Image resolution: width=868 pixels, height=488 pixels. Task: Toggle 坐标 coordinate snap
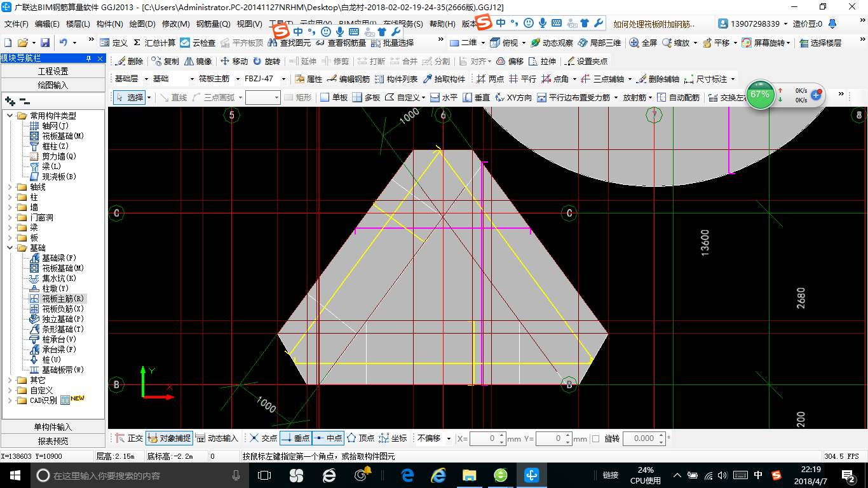pos(393,438)
